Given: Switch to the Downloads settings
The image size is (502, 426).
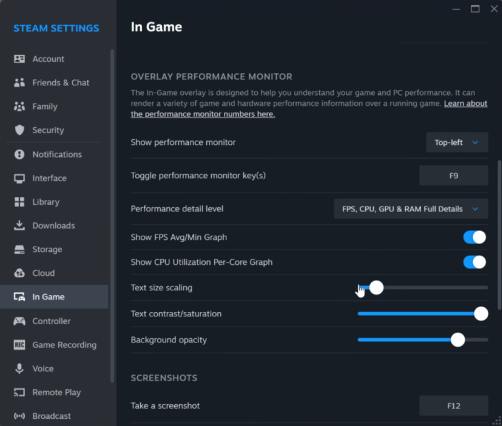Looking at the screenshot, I should [54, 226].
